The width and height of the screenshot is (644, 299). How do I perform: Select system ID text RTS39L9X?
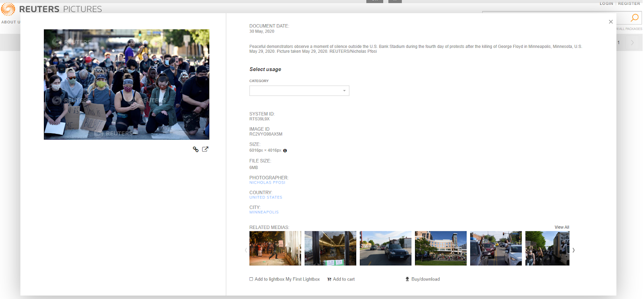[x=259, y=119]
